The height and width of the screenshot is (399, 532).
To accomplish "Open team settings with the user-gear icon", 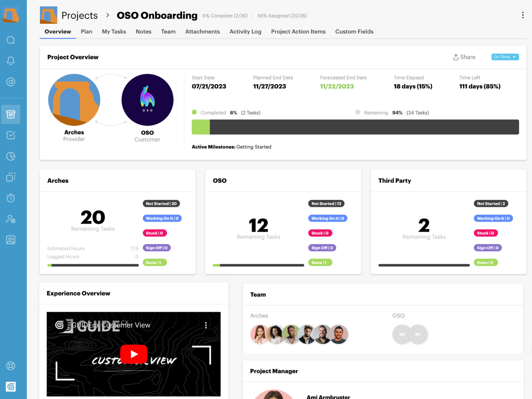I will point(11,219).
